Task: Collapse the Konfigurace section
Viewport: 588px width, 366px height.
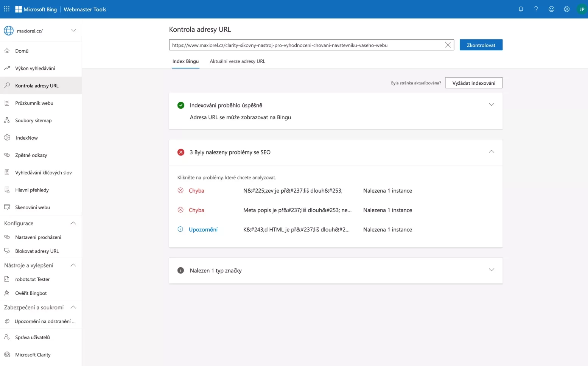Action: [x=73, y=223]
